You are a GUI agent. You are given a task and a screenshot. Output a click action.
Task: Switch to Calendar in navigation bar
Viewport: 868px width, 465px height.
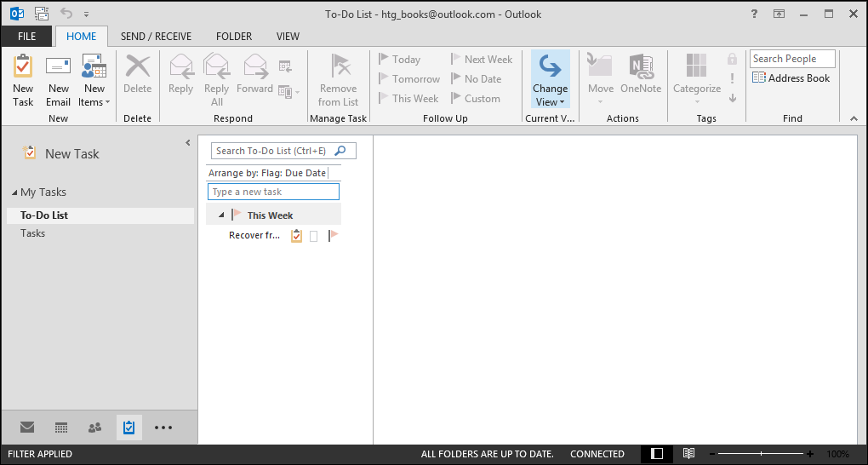pyautogui.click(x=61, y=428)
